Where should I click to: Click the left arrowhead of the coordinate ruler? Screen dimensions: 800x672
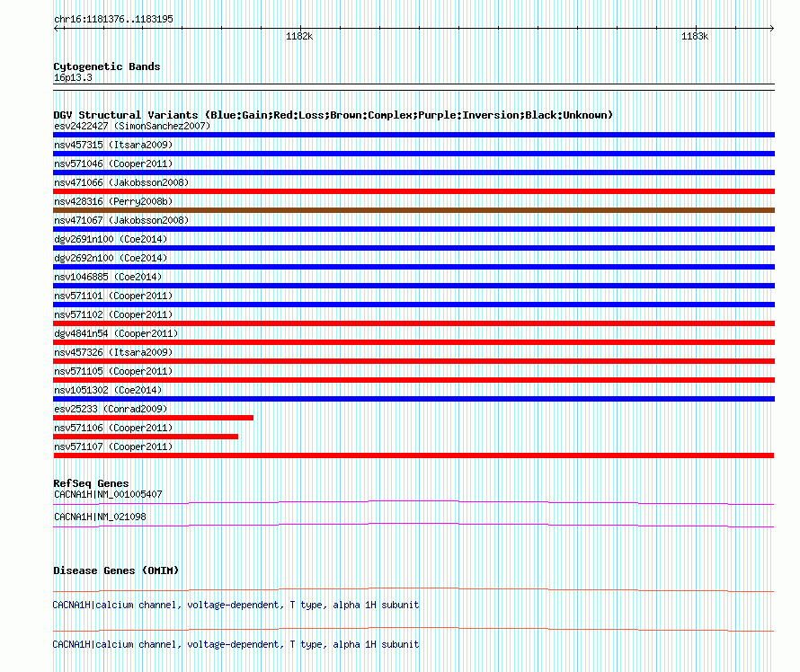pyautogui.click(x=57, y=28)
